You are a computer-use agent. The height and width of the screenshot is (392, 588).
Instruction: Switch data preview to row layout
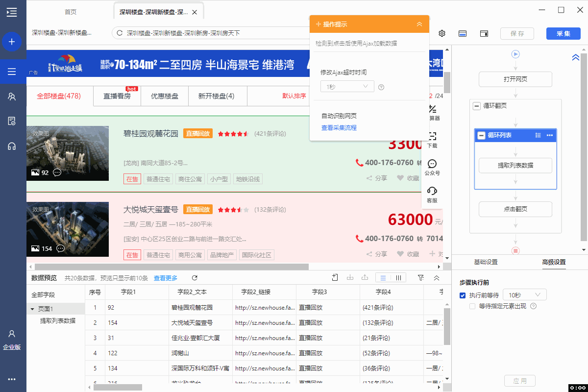384,278
